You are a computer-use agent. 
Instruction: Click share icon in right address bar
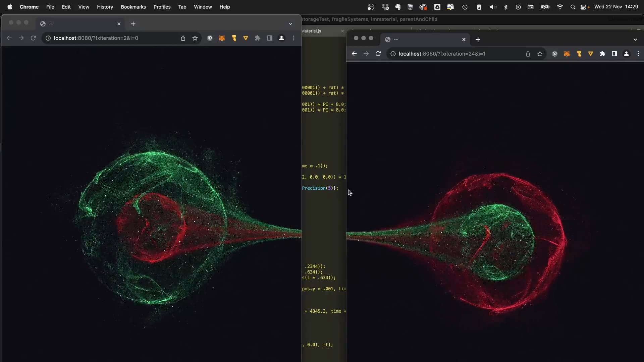[x=528, y=54]
